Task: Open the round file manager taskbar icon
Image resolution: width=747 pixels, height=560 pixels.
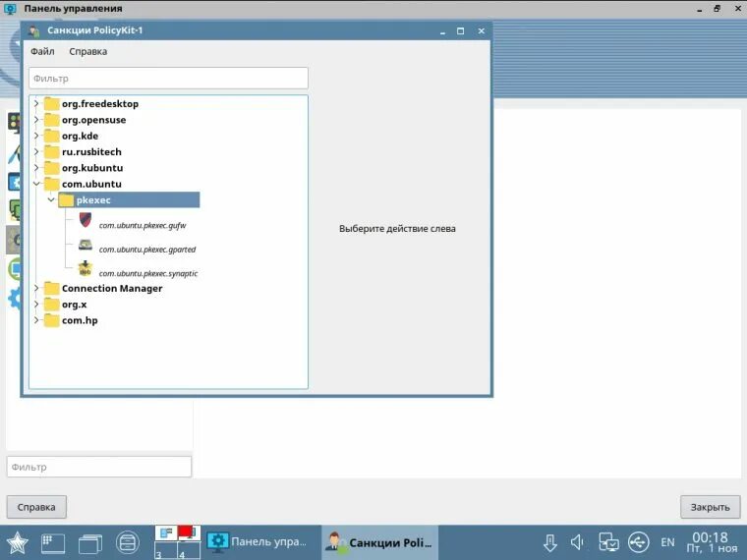Action: [x=127, y=543]
